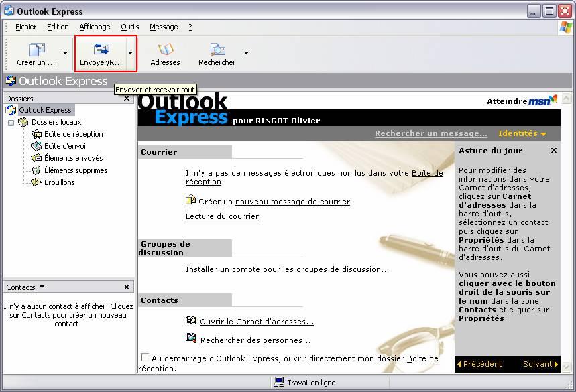Open the Identités dropdown
This screenshot has width=576, height=392.
(x=522, y=133)
